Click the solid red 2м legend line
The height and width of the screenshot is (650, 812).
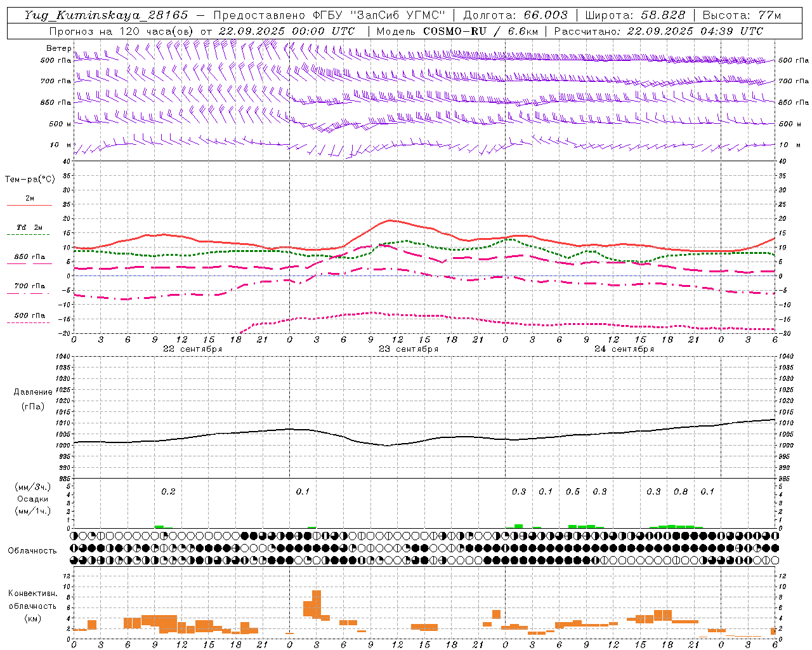coord(29,206)
